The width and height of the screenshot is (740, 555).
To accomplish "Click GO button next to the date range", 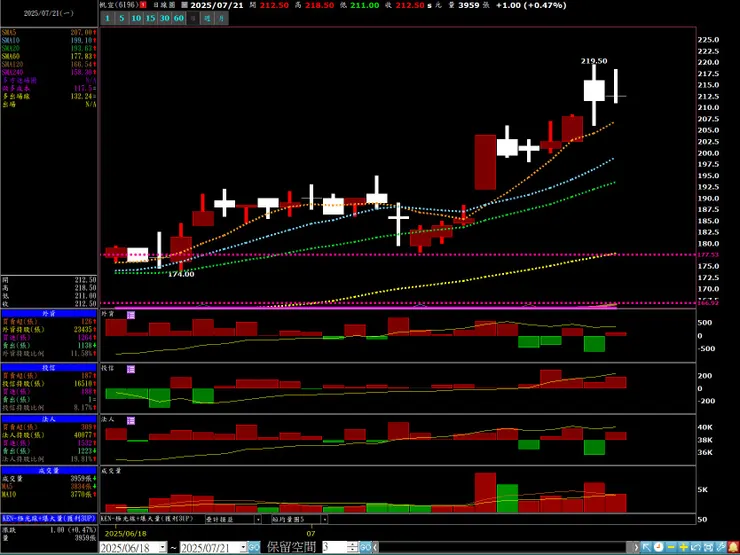I will [x=254, y=547].
